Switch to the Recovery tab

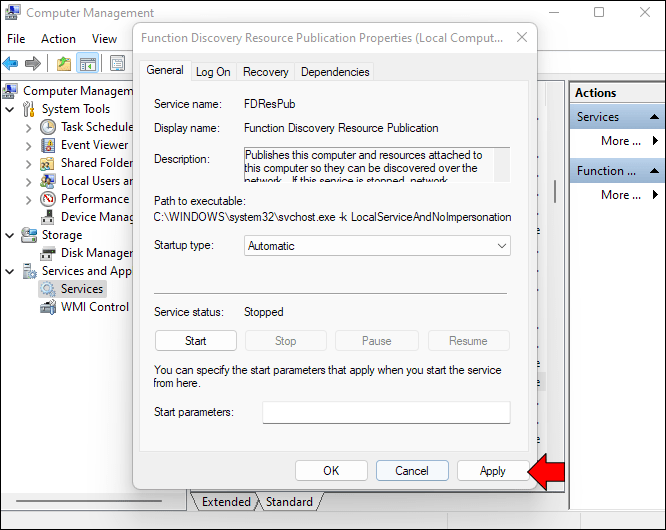pos(265,72)
